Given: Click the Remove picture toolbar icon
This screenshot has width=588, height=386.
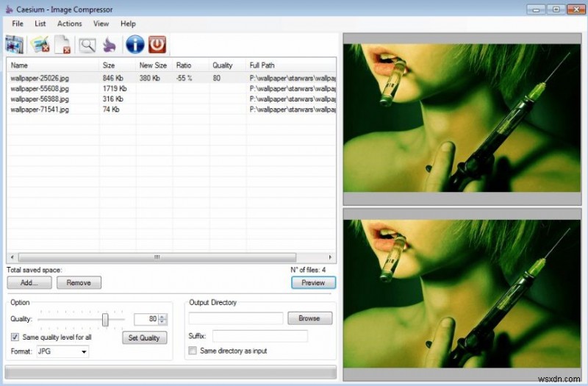Looking at the screenshot, I should click(40, 45).
